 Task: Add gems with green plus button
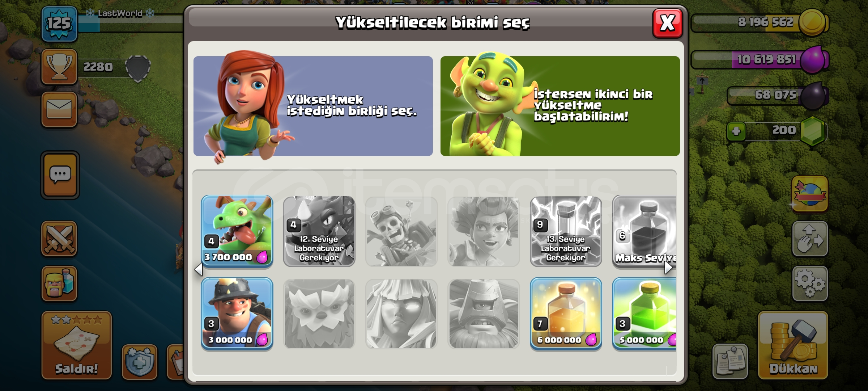736,131
